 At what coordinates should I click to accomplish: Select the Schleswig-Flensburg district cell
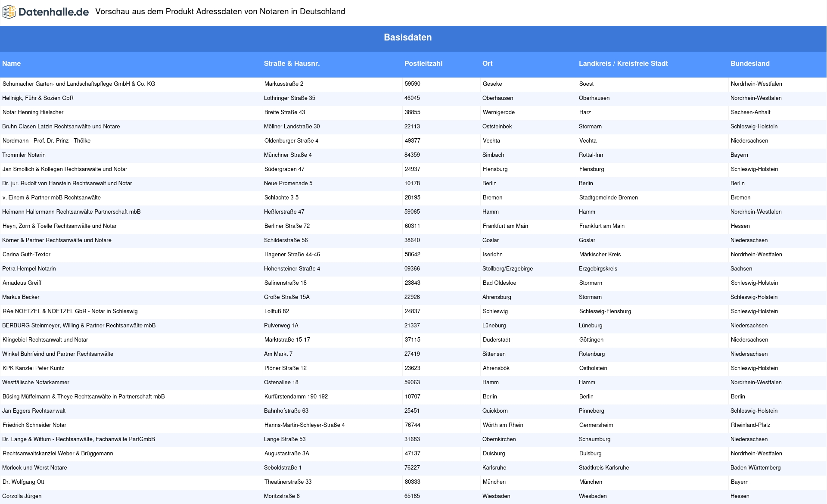pyautogui.click(x=605, y=311)
